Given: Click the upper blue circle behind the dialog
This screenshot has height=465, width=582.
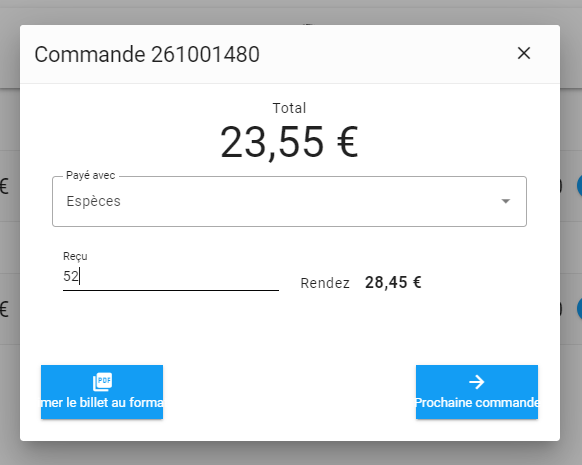Looking at the screenshot, I should [580, 186].
